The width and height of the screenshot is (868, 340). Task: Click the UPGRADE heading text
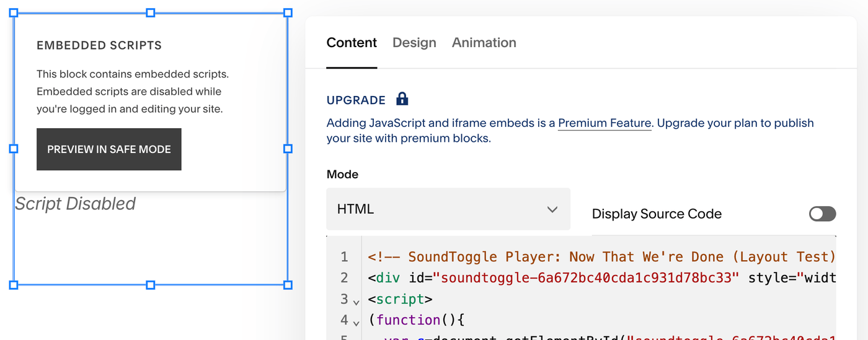(x=356, y=100)
